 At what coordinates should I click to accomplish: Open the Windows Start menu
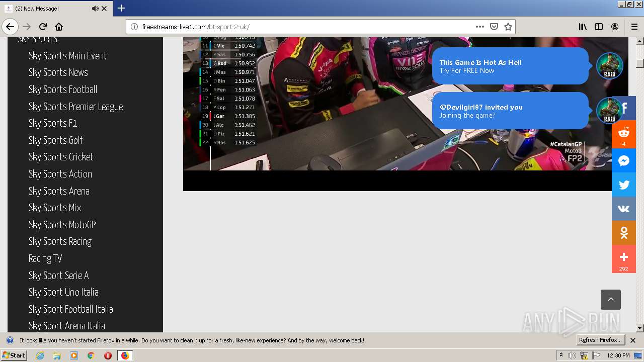[x=14, y=355]
